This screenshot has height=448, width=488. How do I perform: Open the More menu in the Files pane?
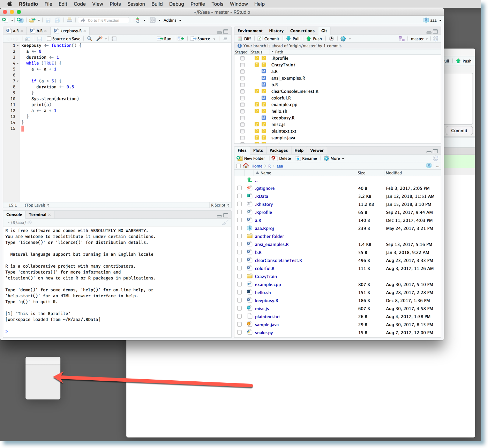click(x=333, y=158)
